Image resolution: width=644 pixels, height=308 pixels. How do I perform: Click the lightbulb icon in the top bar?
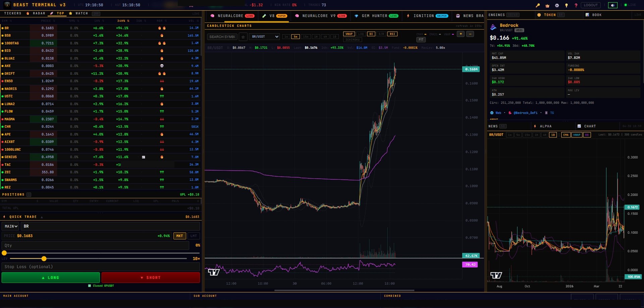click(566, 5)
